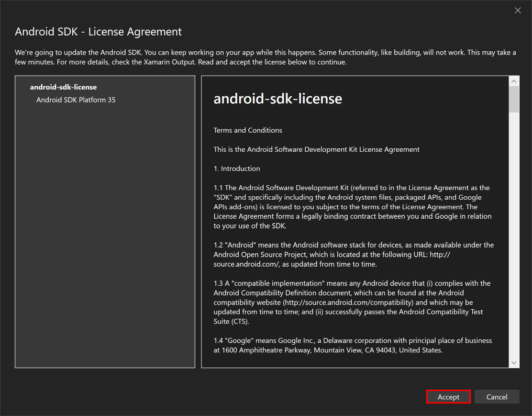Select Android SDK Platform 35 item
The height and width of the screenshot is (416, 532).
[76, 100]
